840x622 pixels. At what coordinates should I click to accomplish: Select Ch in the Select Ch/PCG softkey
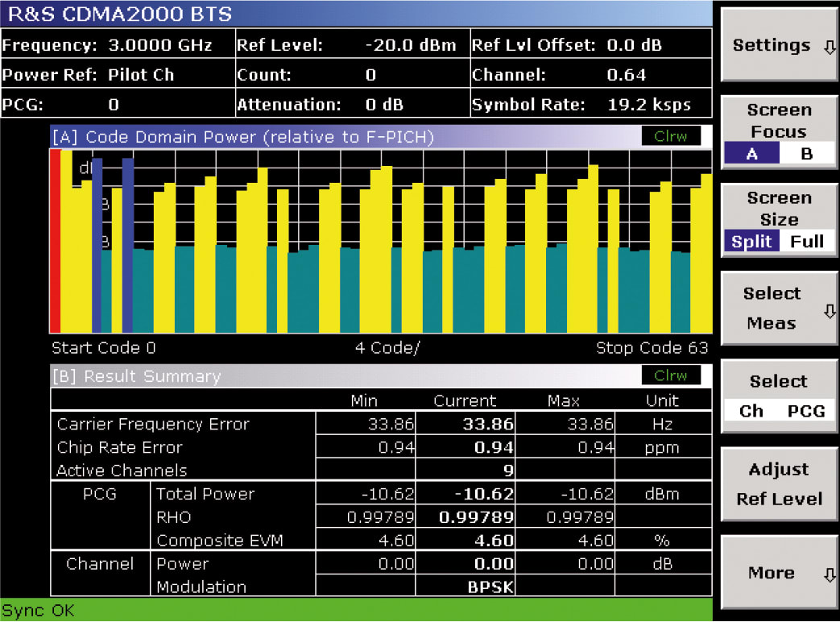tap(750, 411)
